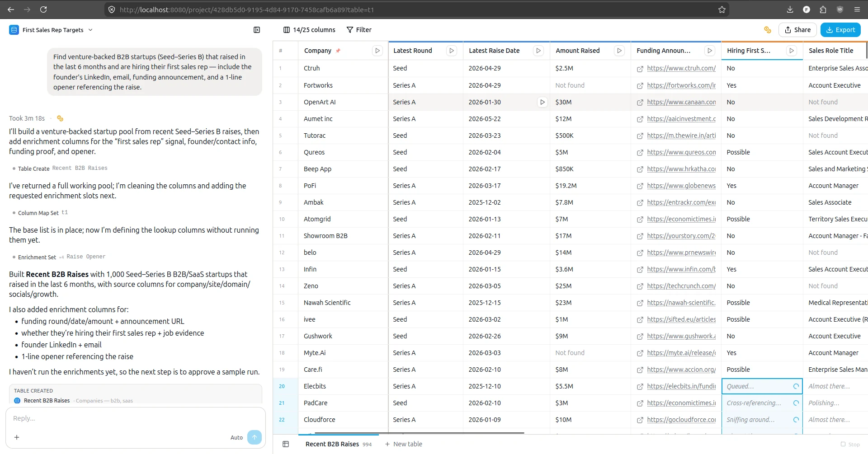The image size is (868, 454).
Task: Open the Ctruh funding link icon
Action: coord(640,69)
